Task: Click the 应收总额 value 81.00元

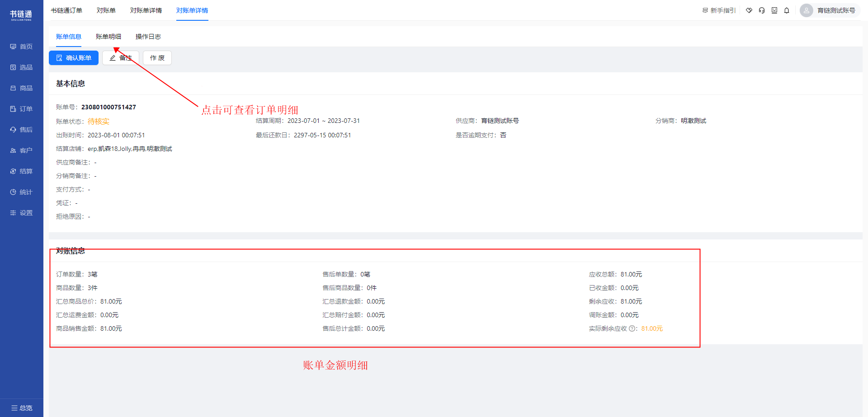Action: pyautogui.click(x=631, y=274)
